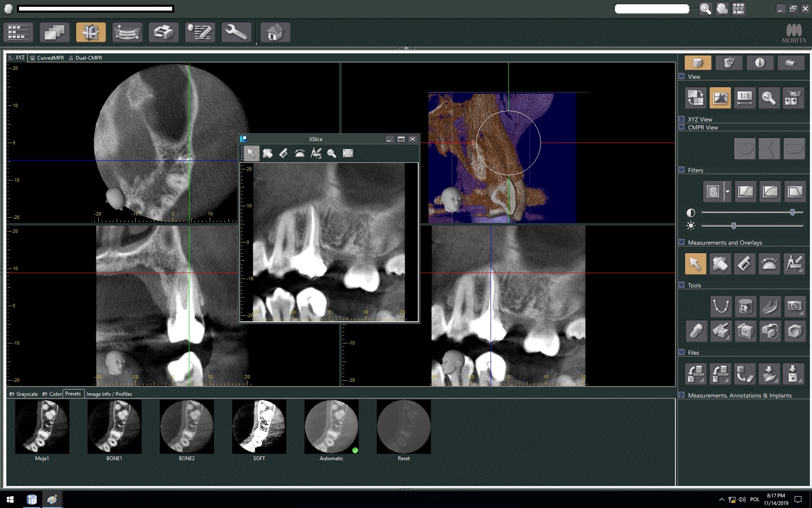812x508 pixels.
Task: Click the export DICOM to disk icon
Action: 696,373
